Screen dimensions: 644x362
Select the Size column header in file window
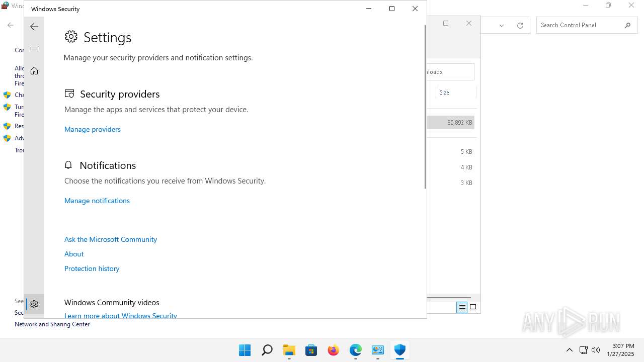click(455, 93)
